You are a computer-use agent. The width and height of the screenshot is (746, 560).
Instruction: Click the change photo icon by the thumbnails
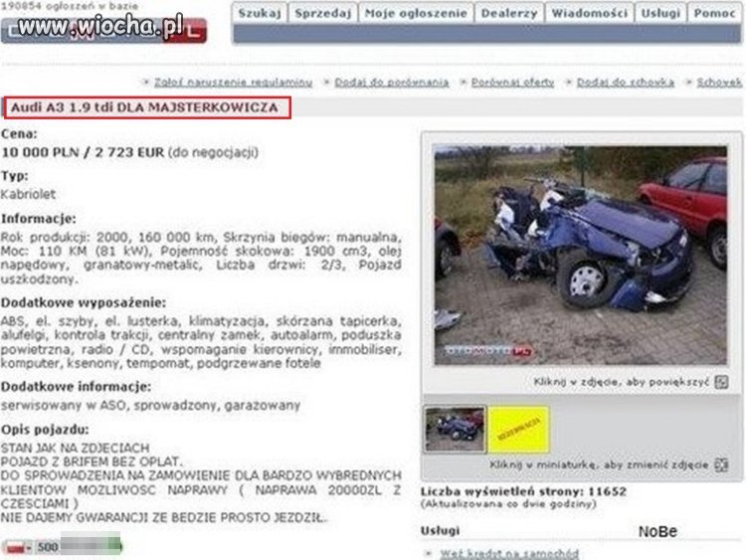[x=722, y=465]
